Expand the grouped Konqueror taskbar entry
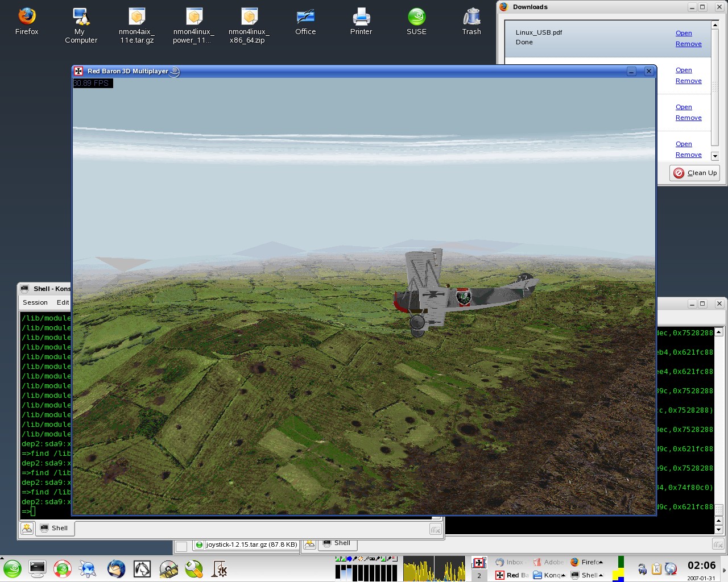 coord(549,575)
